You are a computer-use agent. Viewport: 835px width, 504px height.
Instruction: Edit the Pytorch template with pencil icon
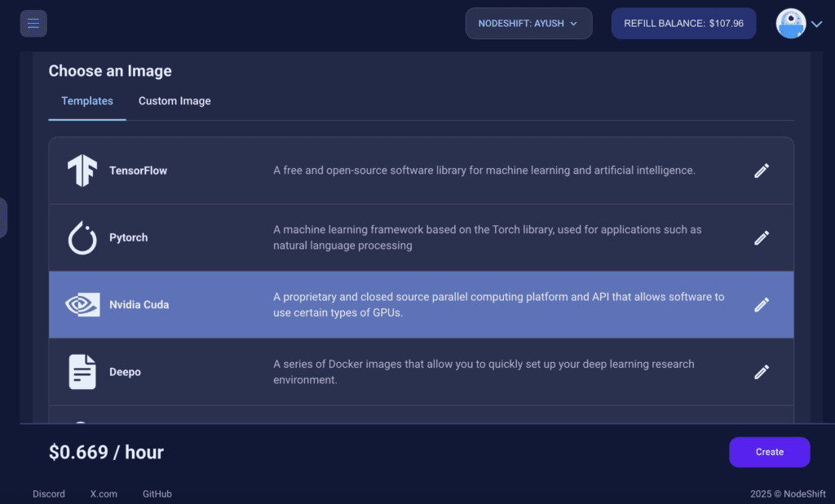pos(762,237)
